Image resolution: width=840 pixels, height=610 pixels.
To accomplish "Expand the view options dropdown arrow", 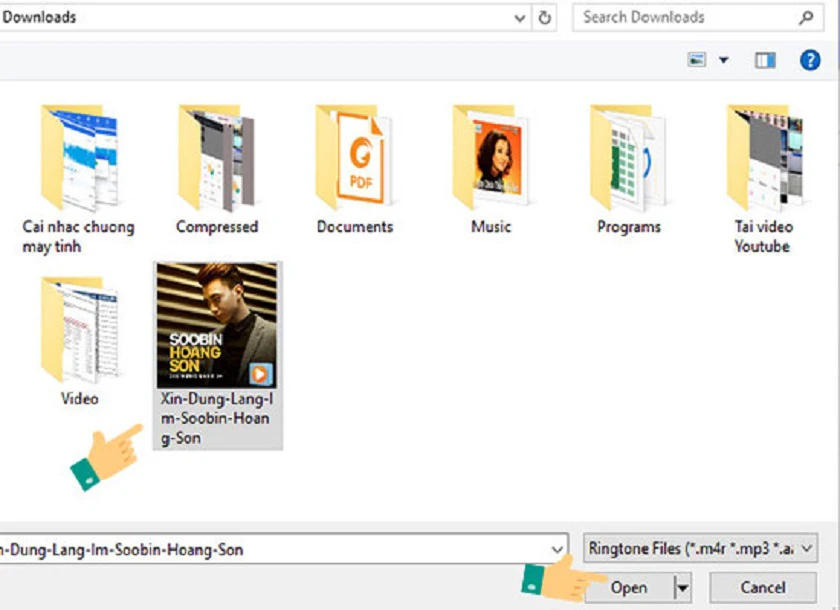I will tap(723, 60).
